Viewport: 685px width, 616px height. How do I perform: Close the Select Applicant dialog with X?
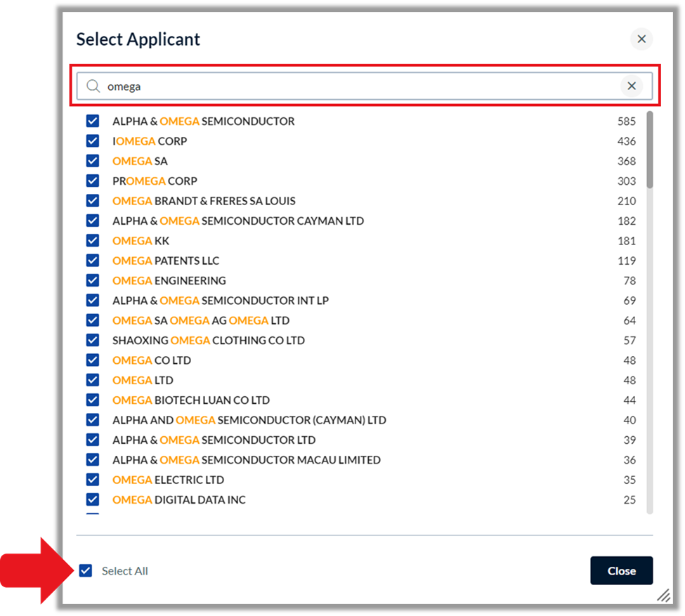coord(641,39)
